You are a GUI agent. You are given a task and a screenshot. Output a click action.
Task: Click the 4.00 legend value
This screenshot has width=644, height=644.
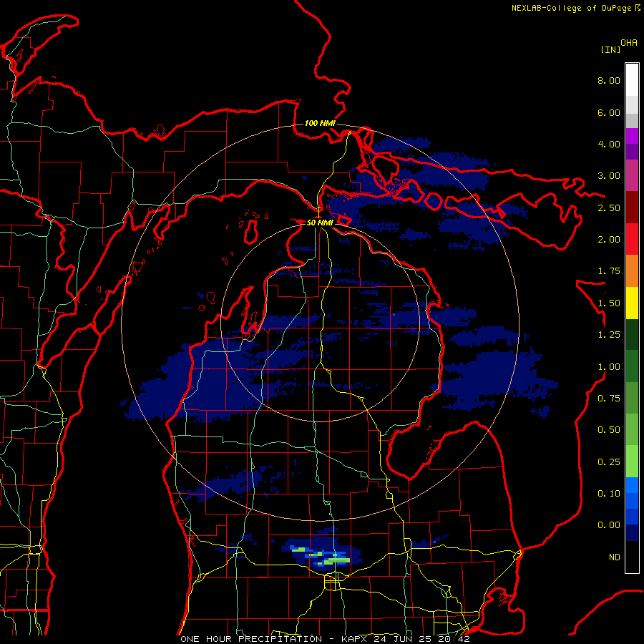609,144
